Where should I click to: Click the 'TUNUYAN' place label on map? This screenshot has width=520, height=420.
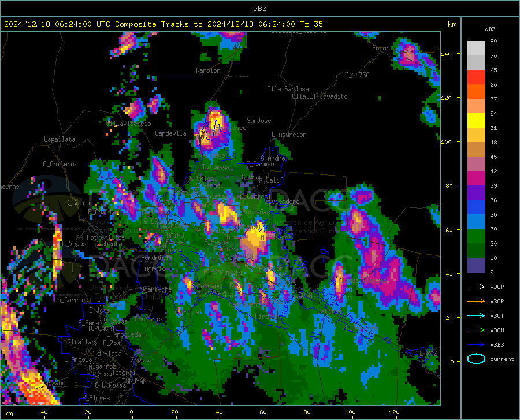[134, 381]
